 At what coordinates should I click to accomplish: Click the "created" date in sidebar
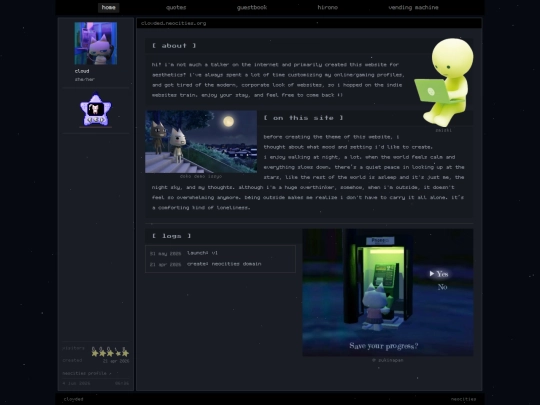(116, 361)
